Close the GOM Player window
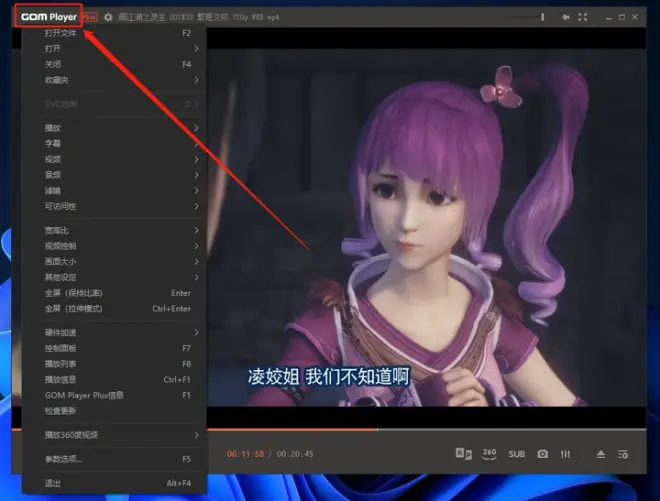Screen dimensions: 660x501 635,17
